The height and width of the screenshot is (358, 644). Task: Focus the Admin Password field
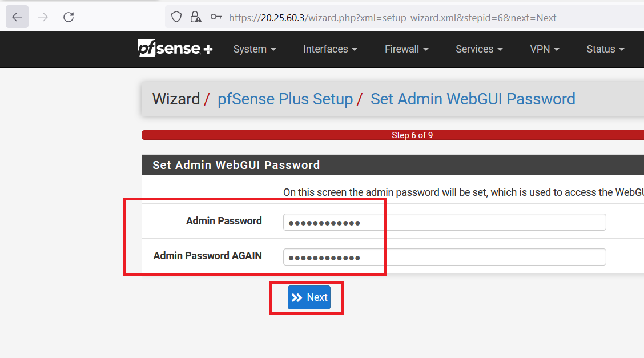coord(444,222)
